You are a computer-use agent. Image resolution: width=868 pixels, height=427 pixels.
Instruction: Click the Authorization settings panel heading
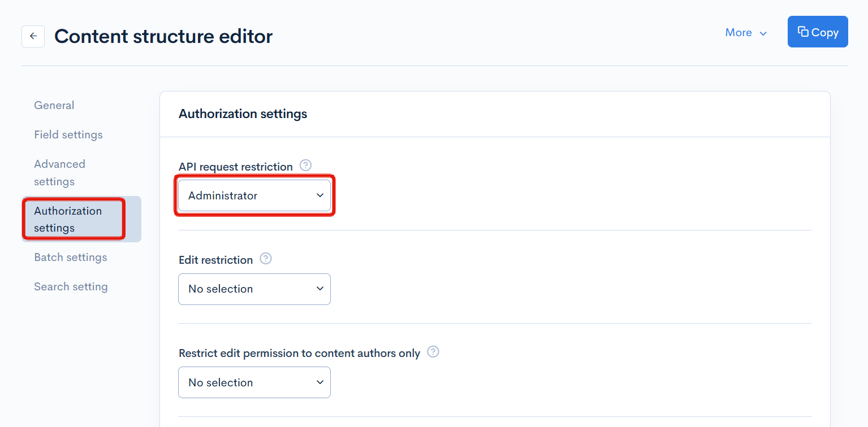coord(243,114)
